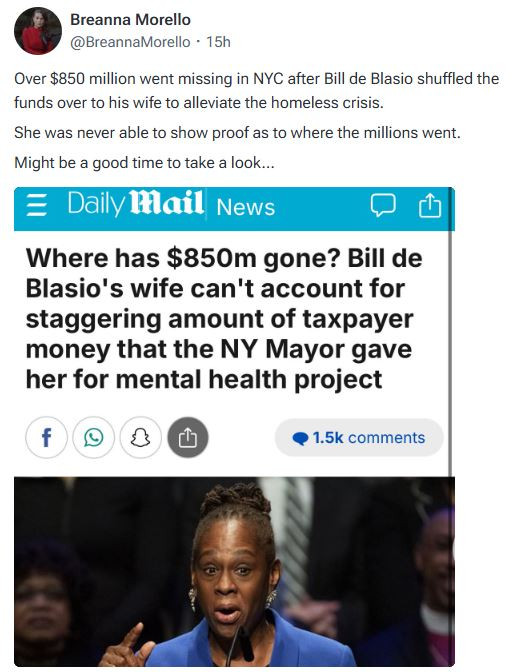Open the Daily Mail hamburger menu
This screenshot has height=672, width=512.
37,204
